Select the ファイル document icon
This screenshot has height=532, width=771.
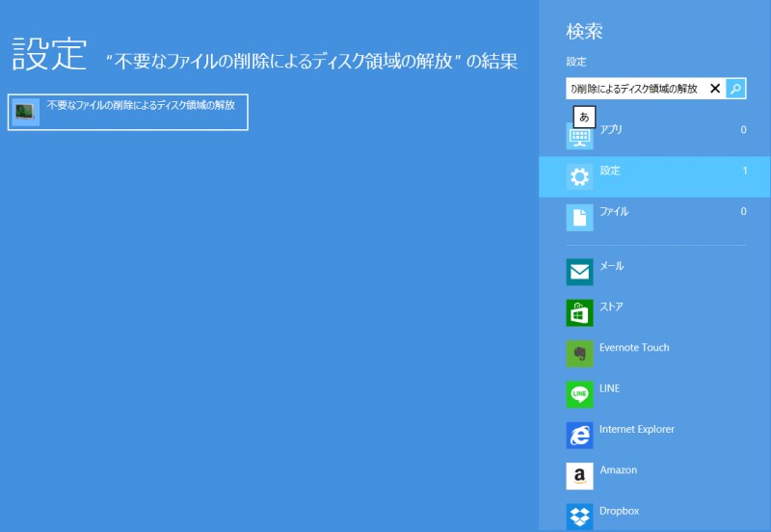click(x=580, y=218)
